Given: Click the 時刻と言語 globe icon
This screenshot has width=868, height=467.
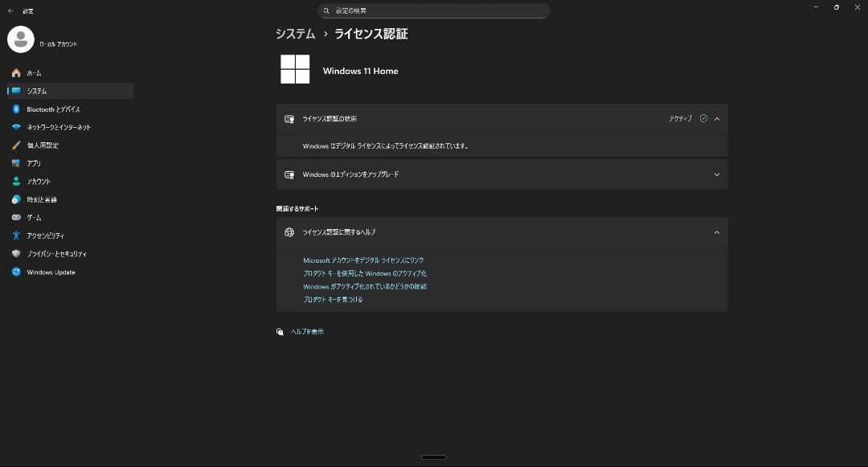Looking at the screenshot, I should click(16, 199).
